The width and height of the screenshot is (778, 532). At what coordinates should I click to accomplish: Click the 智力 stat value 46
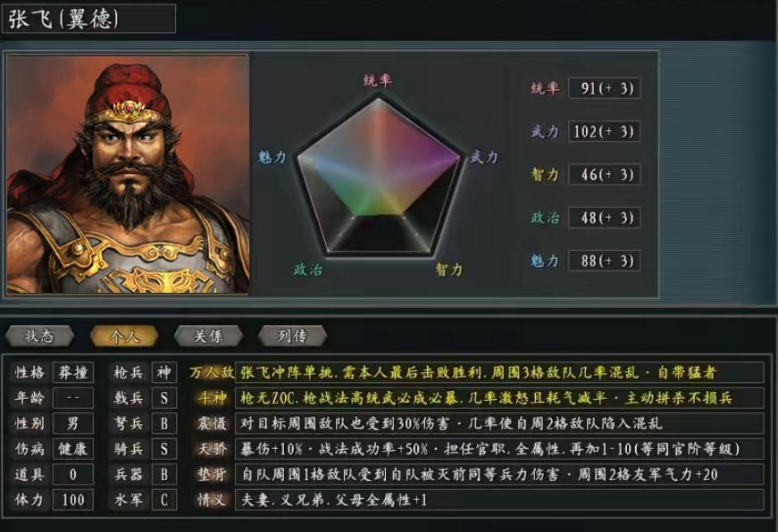pyautogui.click(x=604, y=175)
